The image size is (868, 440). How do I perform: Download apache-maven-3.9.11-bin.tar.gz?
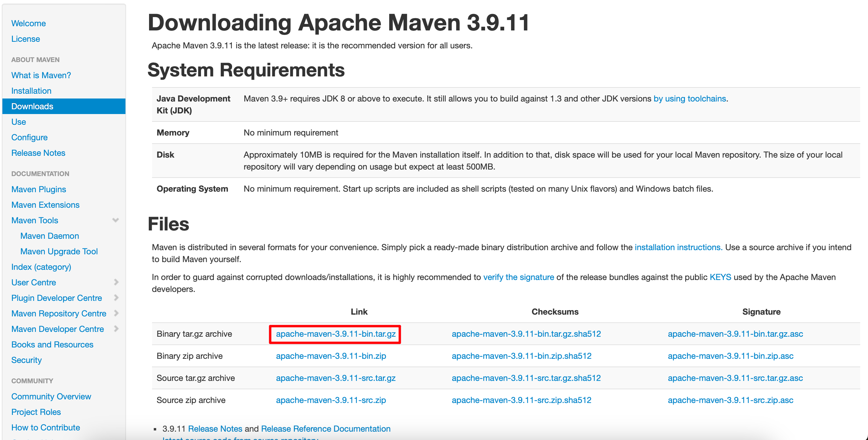[336, 334]
